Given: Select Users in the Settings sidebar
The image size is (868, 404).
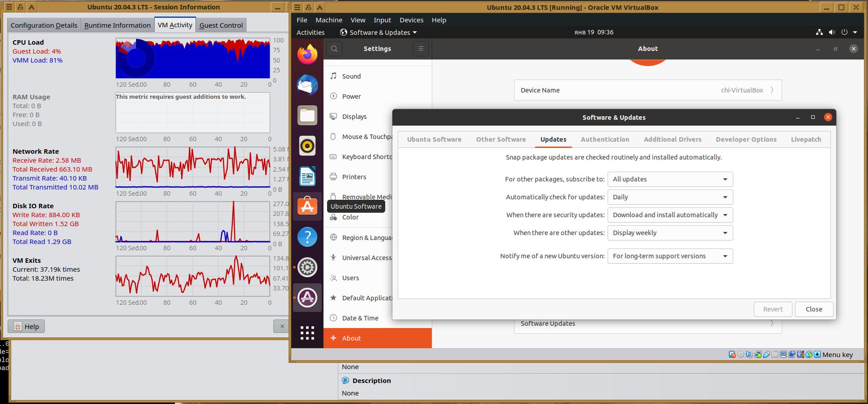Looking at the screenshot, I should (358, 278).
